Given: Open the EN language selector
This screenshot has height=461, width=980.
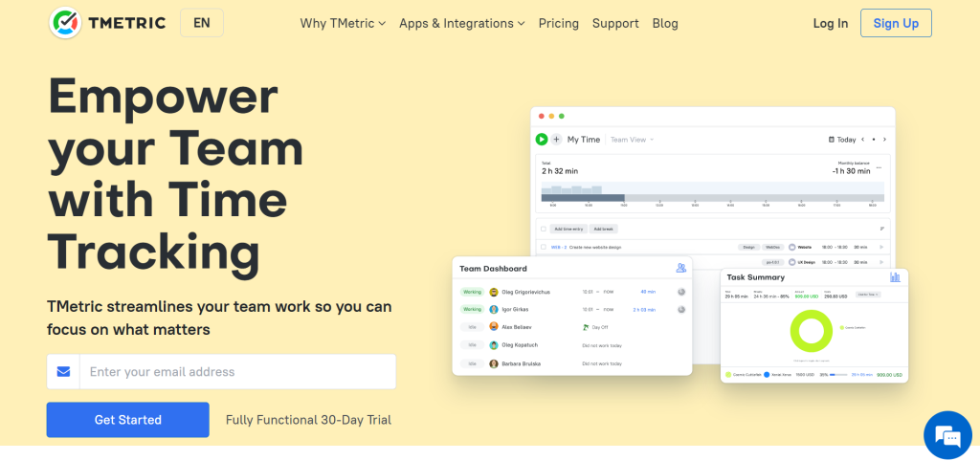Looking at the screenshot, I should click(x=202, y=23).
